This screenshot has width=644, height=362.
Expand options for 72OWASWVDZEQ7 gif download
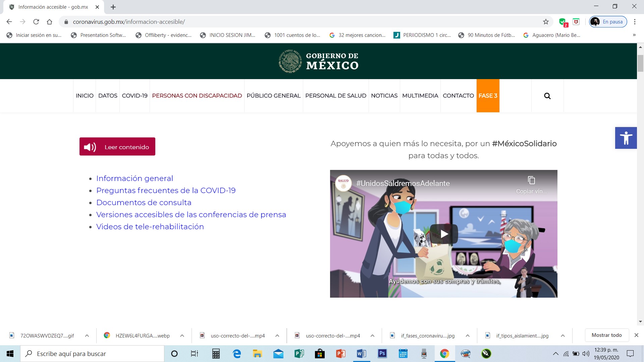pyautogui.click(x=87, y=336)
